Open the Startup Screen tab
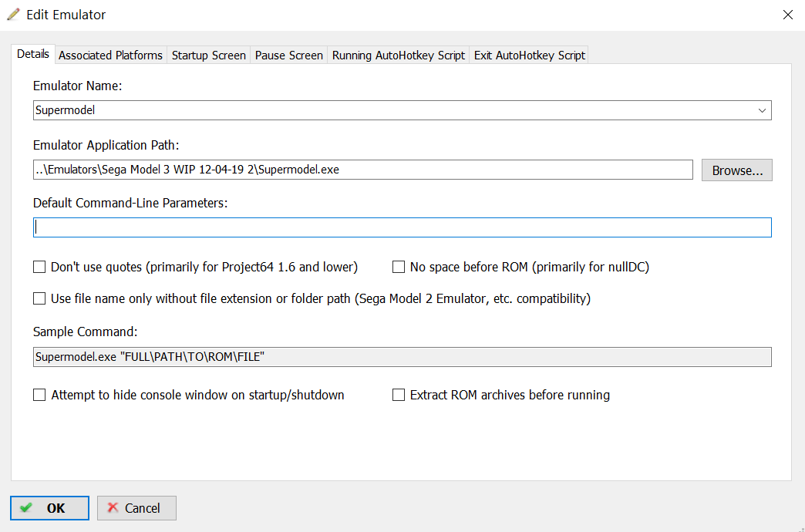This screenshot has height=532, width=805. tap(208, 56)
